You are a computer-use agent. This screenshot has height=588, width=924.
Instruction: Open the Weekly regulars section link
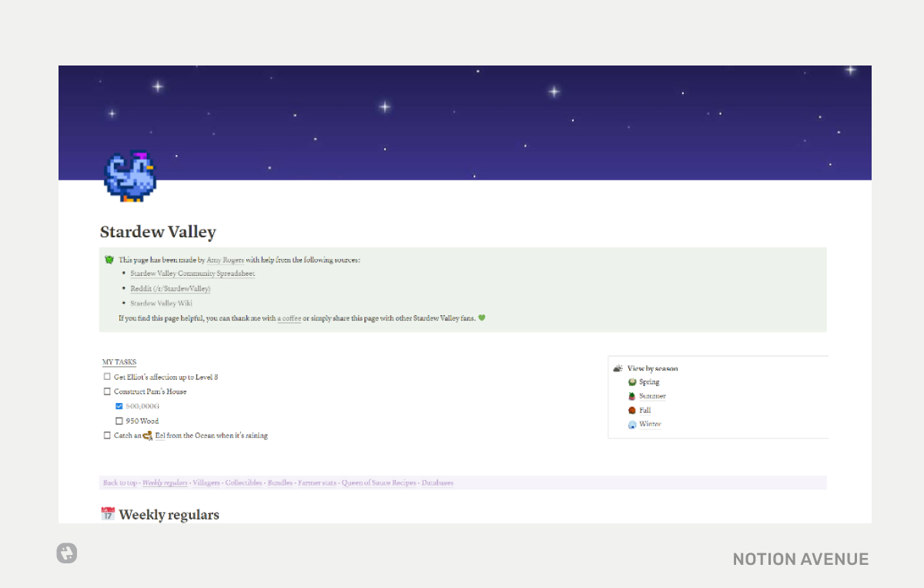pyautogui.click(x=165, y=482)
